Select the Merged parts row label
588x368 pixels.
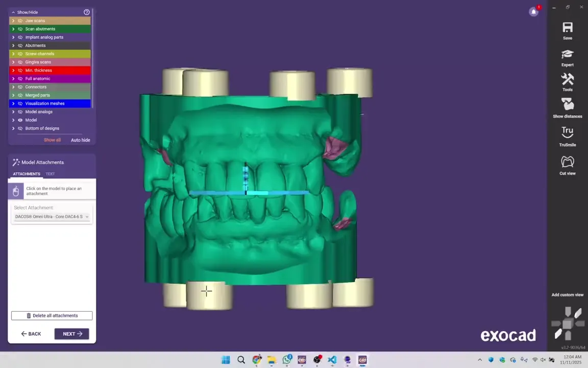37,95
